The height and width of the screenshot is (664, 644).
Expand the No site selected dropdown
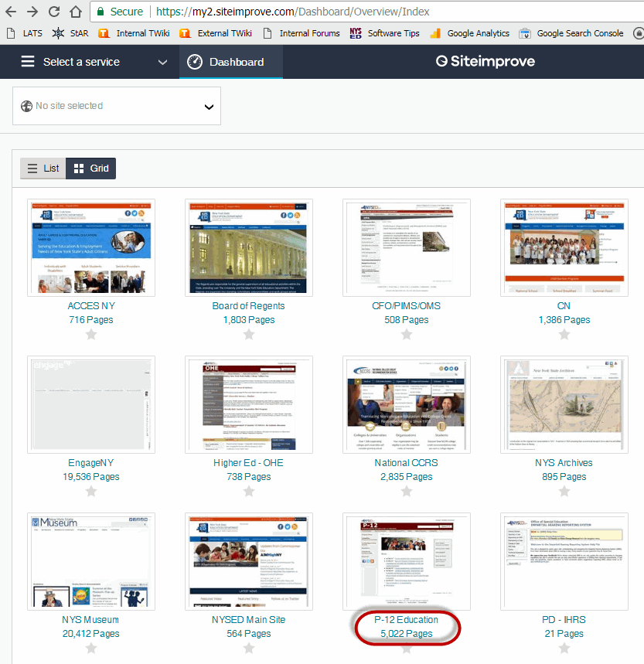tap(209, 107)
